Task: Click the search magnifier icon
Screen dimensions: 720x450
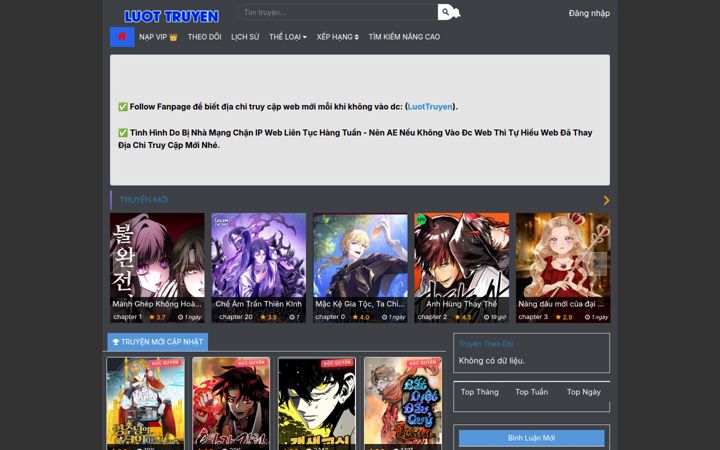Action: 446,12
